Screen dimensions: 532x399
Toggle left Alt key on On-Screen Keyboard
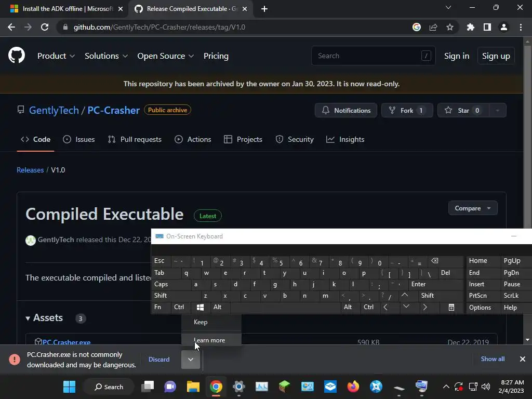[x=220, y=307]
